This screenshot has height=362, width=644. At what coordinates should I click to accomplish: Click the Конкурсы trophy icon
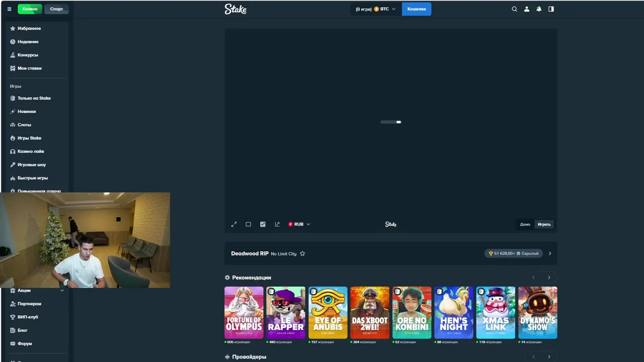13,55
